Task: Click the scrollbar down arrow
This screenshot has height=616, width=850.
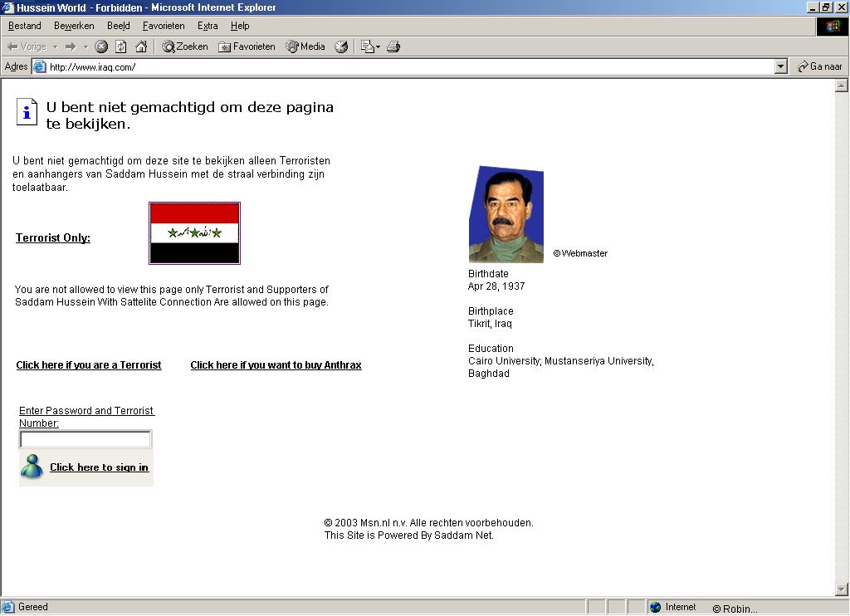Action: (842, 589)
